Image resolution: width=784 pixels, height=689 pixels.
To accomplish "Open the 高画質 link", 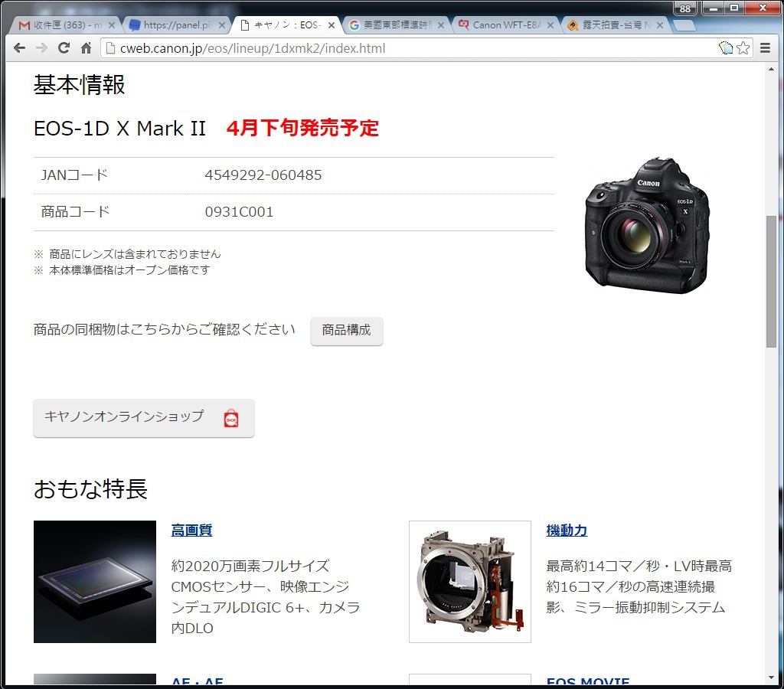I will (191, 530).
